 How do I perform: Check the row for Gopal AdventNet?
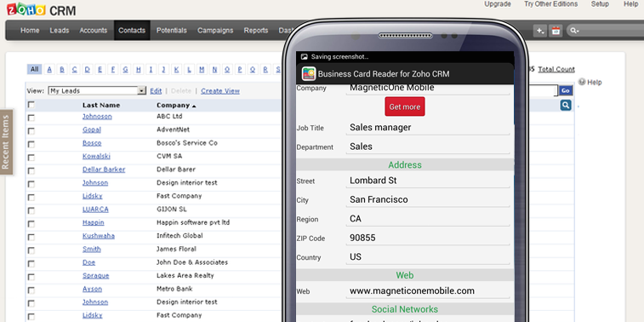[x=31, y=131]
